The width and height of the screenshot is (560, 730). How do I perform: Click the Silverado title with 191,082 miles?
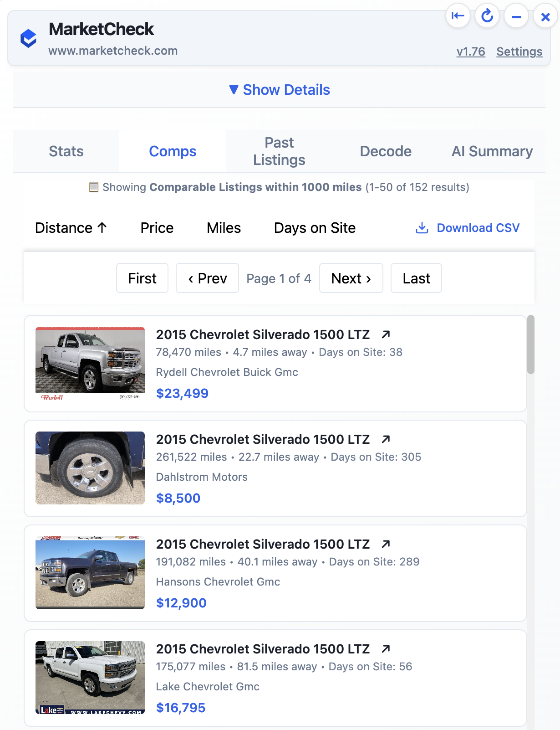tap(263, 544)
